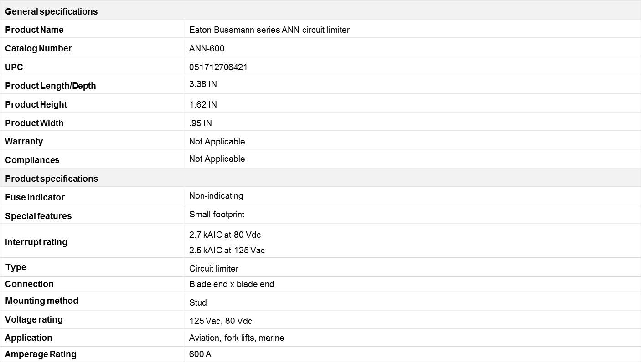Select the 'Circuit limiter' type value
Viewport: 641px width, 364px height.
(x=214, y=269)
